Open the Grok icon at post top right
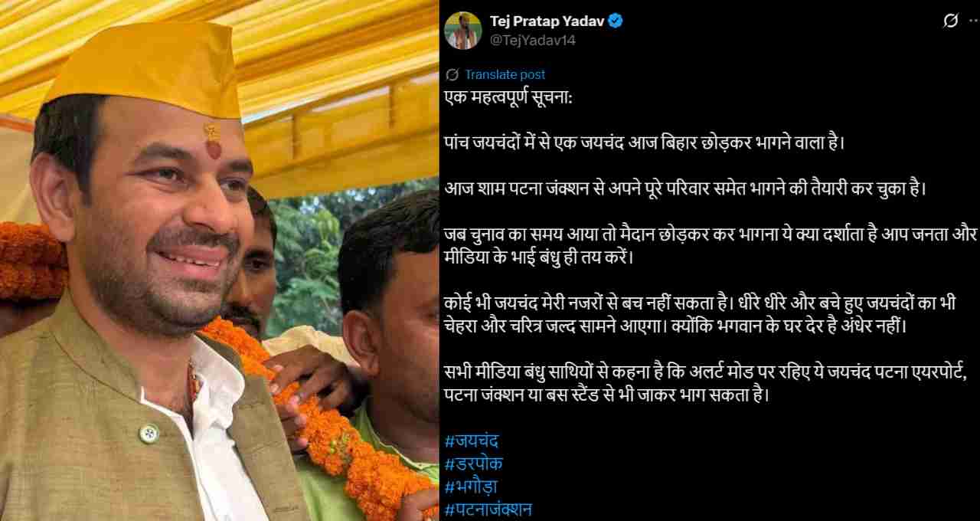The width and height of the screenshot is (980, 521). tap(950, 21)
